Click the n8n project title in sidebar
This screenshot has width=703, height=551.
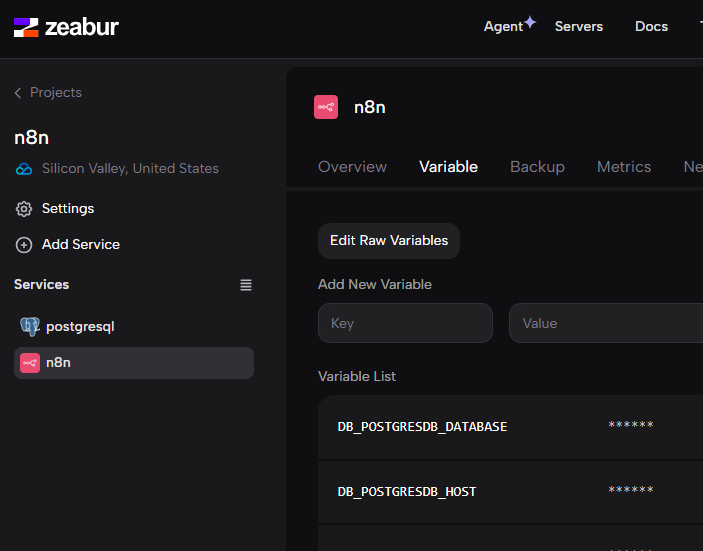[x=31, y=138]
